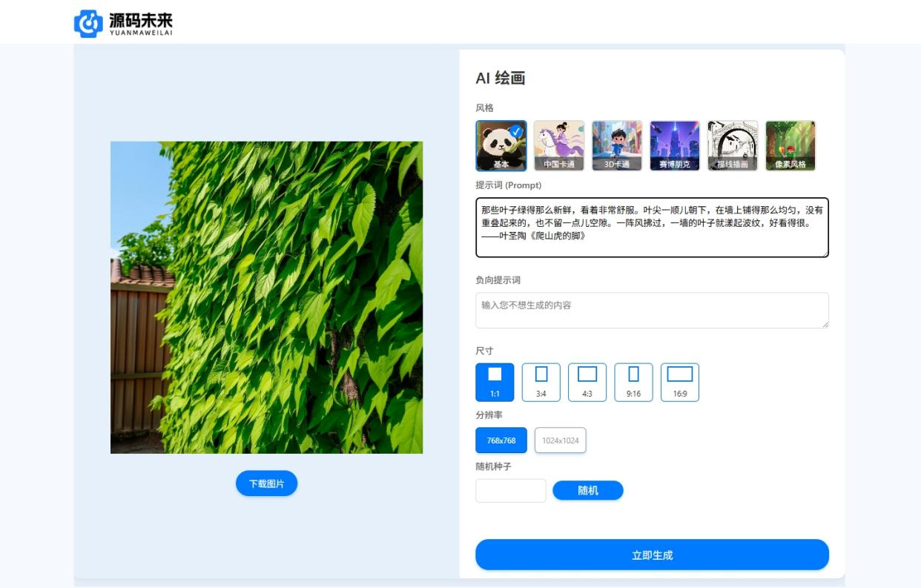This screenshot has width=921, height=588.
Task: Pick the 像素风格 style thumbnail
Action: point(790,146)
